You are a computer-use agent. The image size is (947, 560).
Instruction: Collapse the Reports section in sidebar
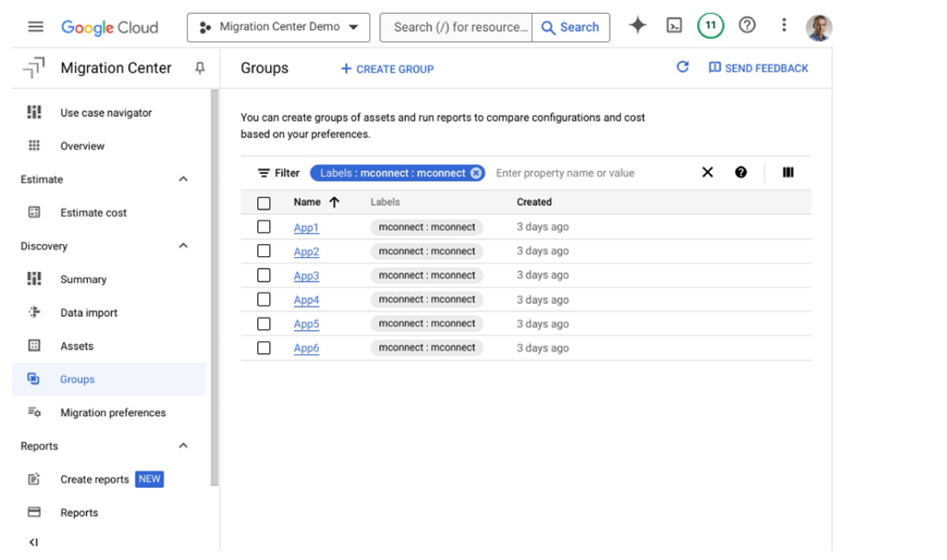pos(183,446)
